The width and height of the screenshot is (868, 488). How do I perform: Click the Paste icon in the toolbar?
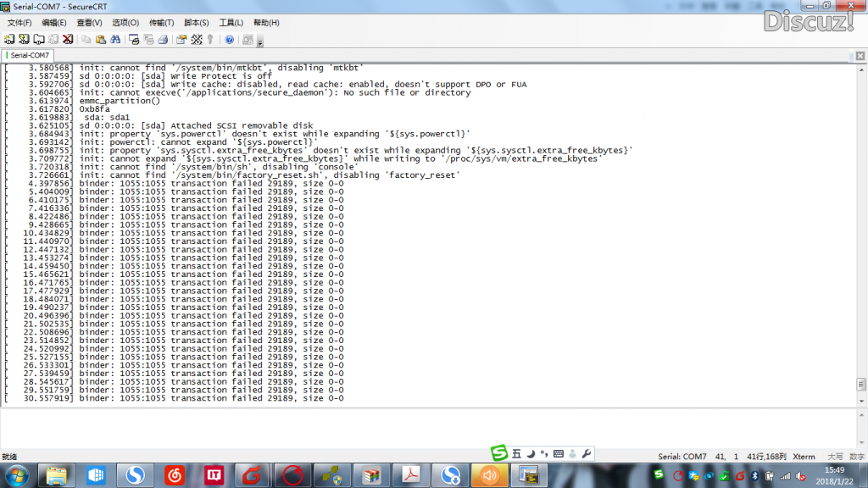pos(101,39)
